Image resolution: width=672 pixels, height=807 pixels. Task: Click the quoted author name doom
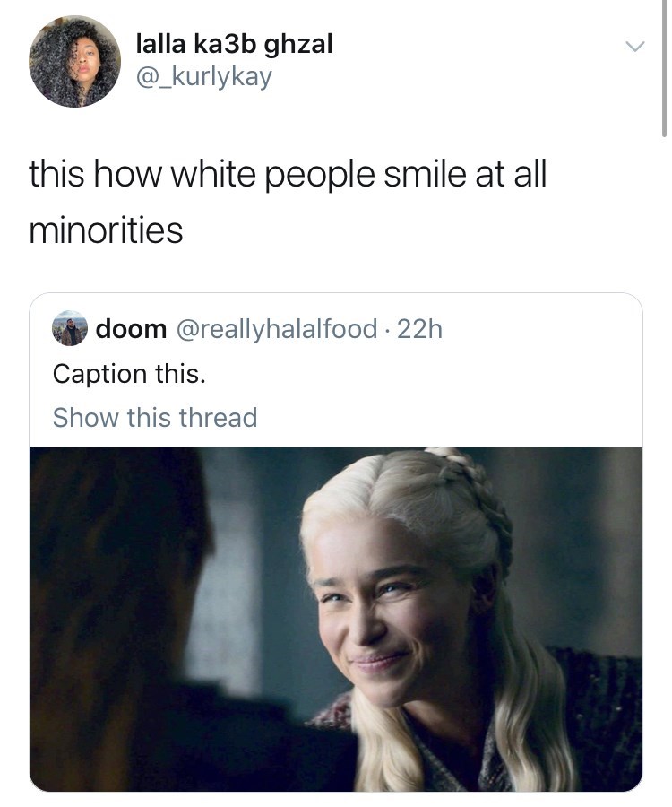click(131, 328)
